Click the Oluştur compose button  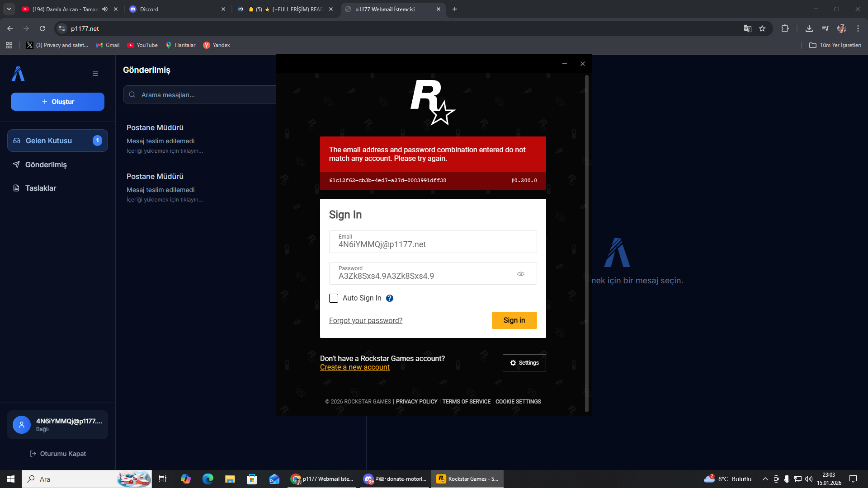click(57, 102)
